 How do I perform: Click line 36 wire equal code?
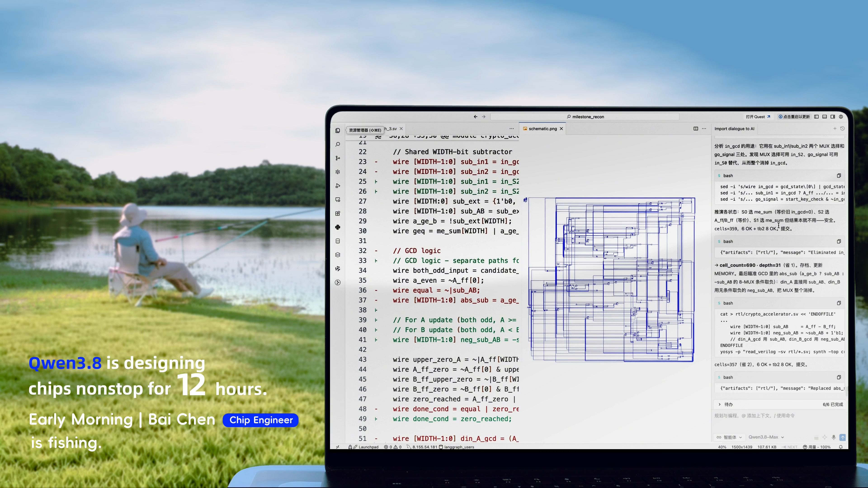[436, 290]
